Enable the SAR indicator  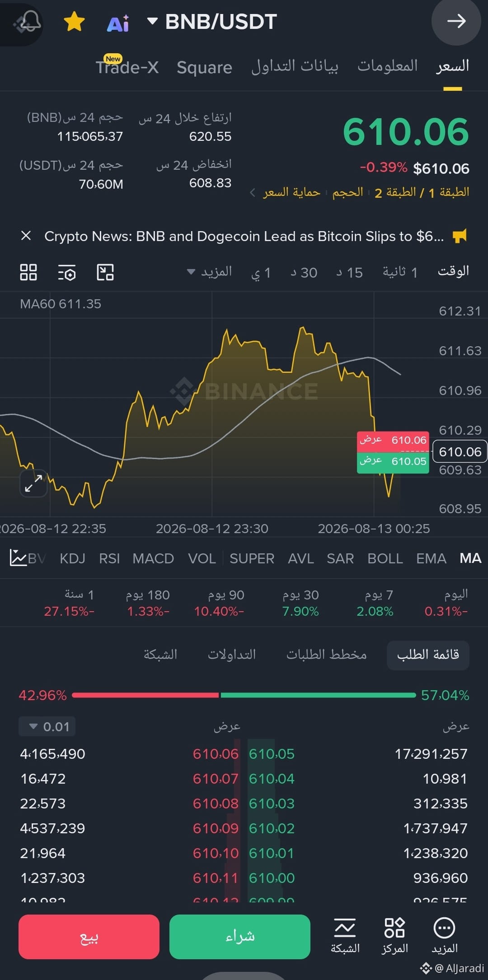pos(340,558)
